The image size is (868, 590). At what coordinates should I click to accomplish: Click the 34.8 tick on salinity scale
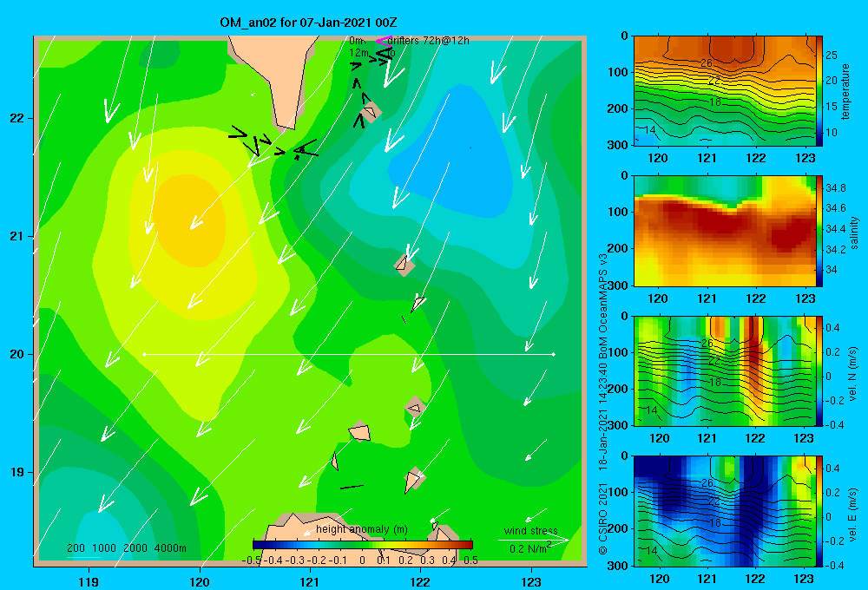point(835,188)
